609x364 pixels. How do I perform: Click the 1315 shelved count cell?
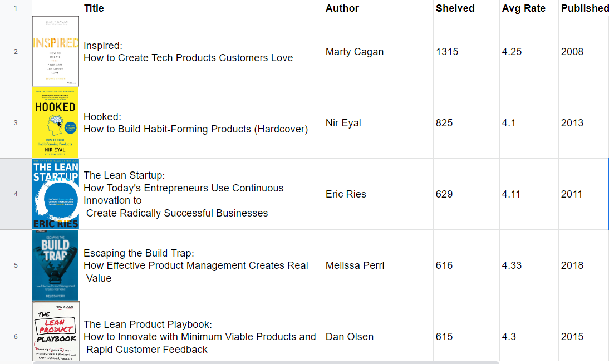[x=447, y=52]
